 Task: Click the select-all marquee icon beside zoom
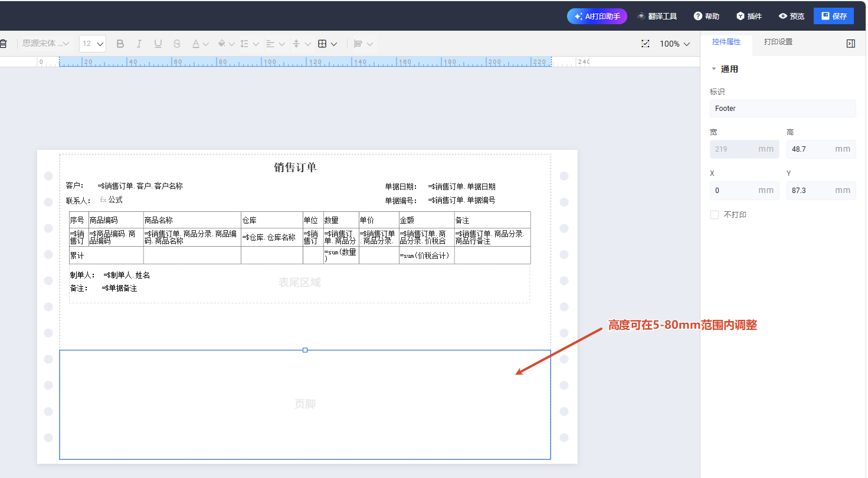[646, 44]
